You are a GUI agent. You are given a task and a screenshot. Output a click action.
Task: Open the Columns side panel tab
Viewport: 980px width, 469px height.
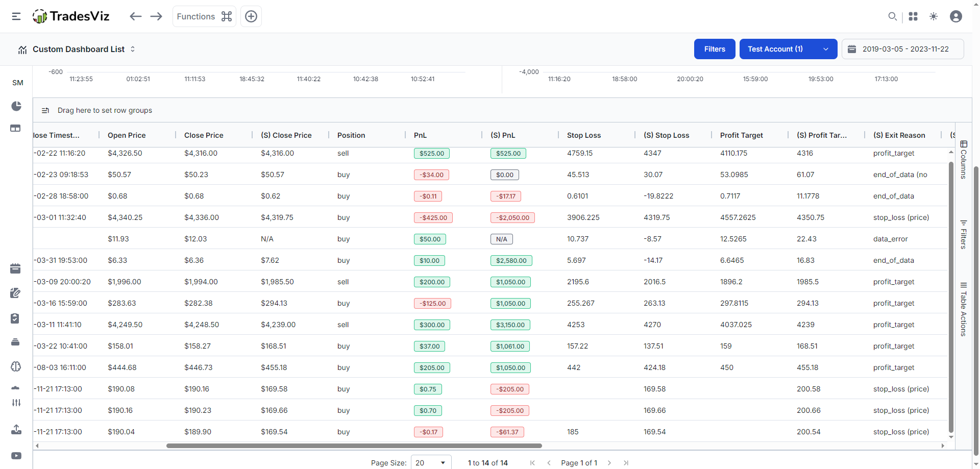pos(963,160)
